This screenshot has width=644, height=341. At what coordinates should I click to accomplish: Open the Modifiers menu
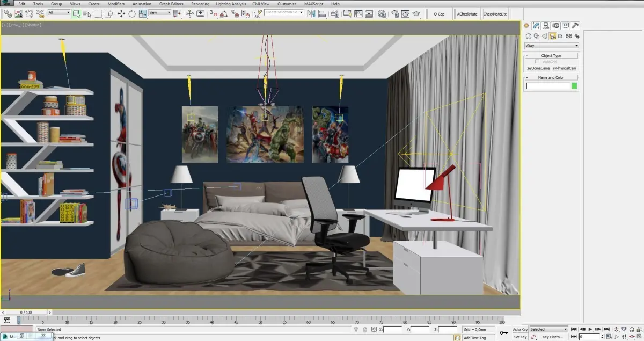[116, 4]
